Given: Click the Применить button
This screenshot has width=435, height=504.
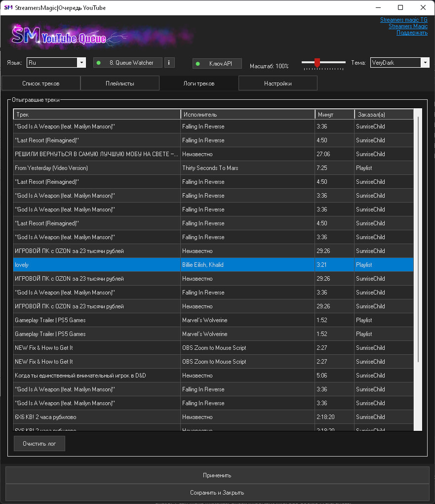Looking at the screenshot, I should pos(217,475).
